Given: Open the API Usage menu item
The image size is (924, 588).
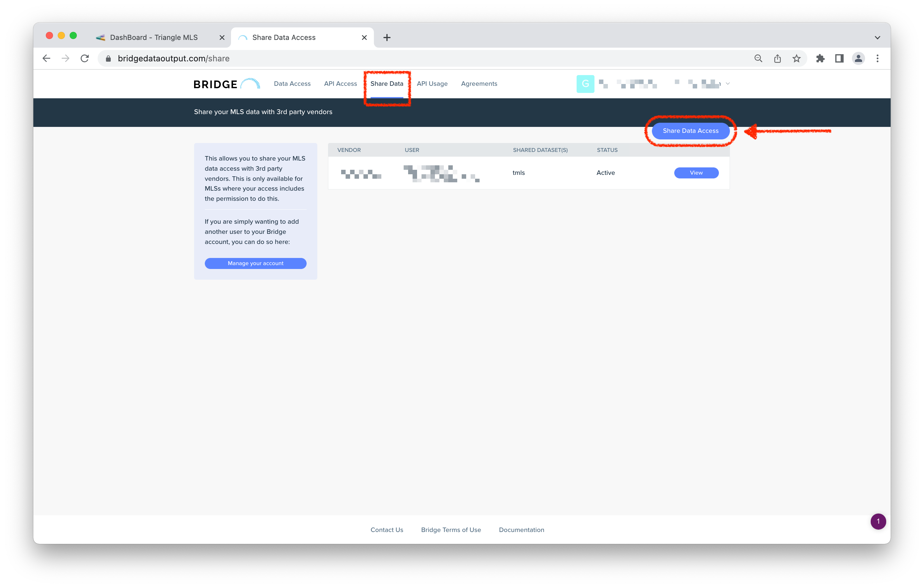Looking at the screenshot, I should click(x=432, y=84).
